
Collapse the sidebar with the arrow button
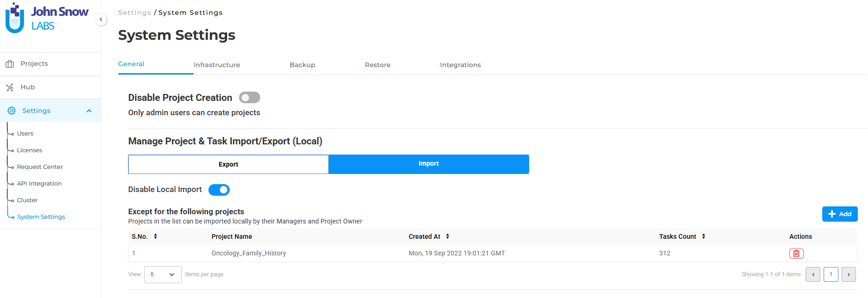[101, 19]
